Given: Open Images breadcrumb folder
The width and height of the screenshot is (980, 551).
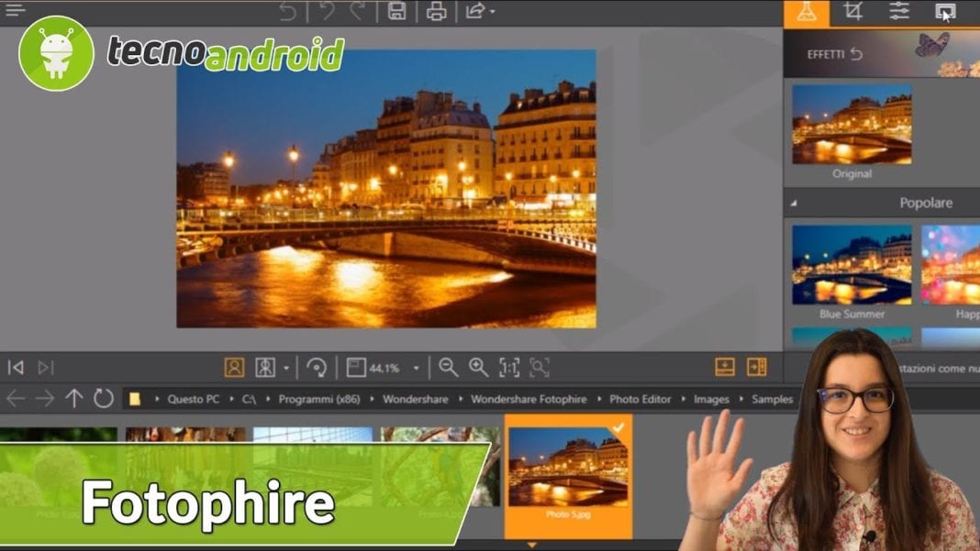Looking at the screenshot, I should (711, 399).
